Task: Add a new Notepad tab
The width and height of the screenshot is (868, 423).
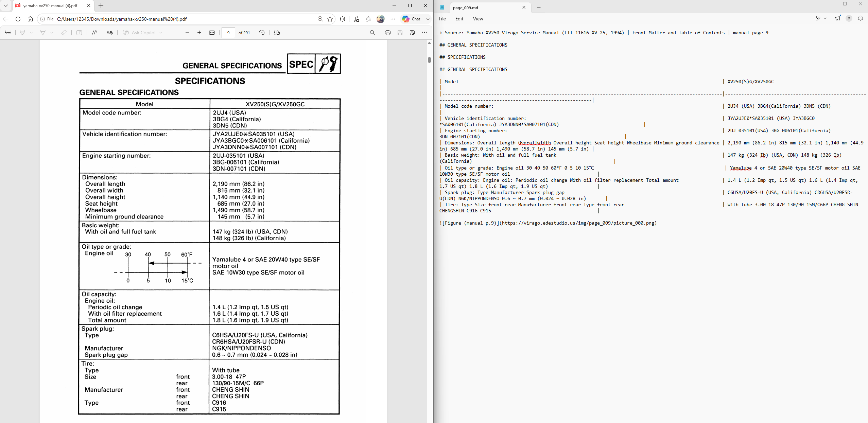Action: point(539,7)
